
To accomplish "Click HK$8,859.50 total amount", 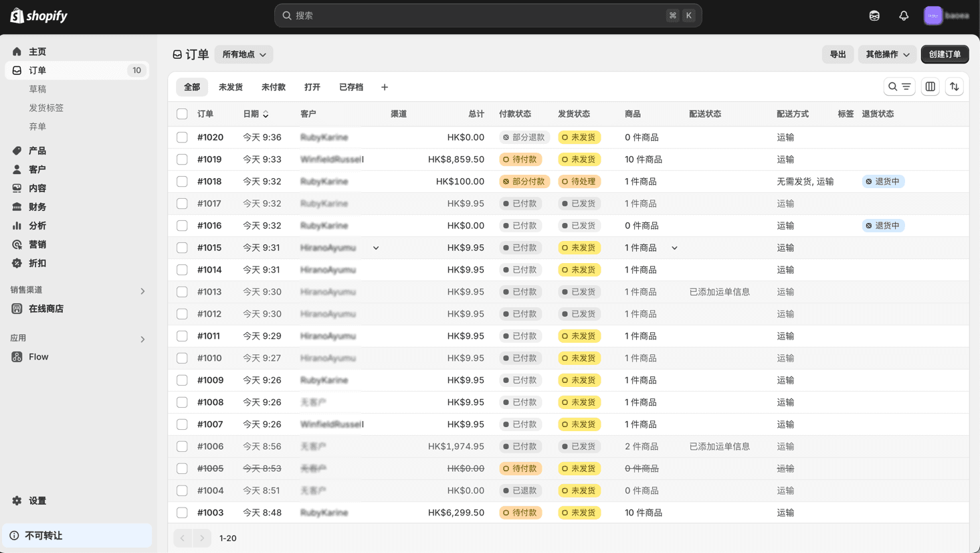I will (x=456, y=159).
